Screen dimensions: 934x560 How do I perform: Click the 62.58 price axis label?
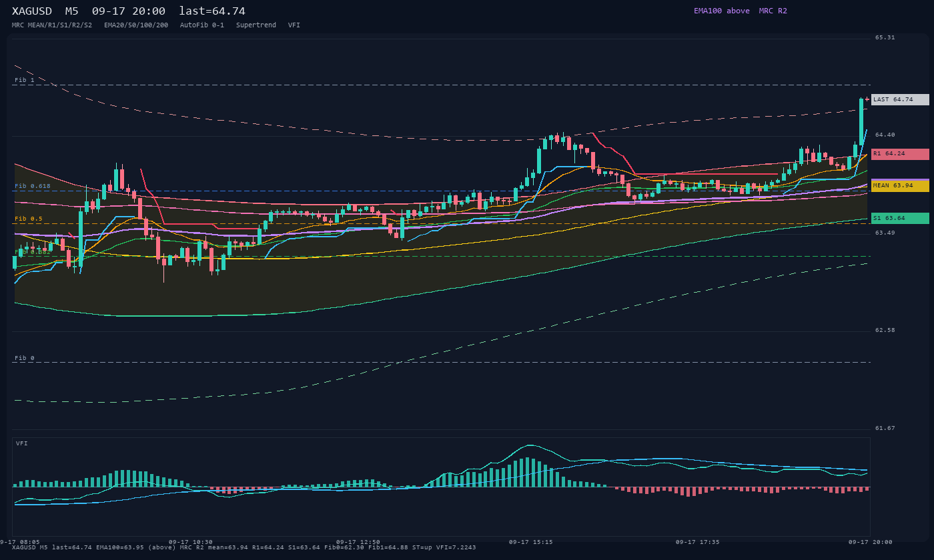point(885,330)
